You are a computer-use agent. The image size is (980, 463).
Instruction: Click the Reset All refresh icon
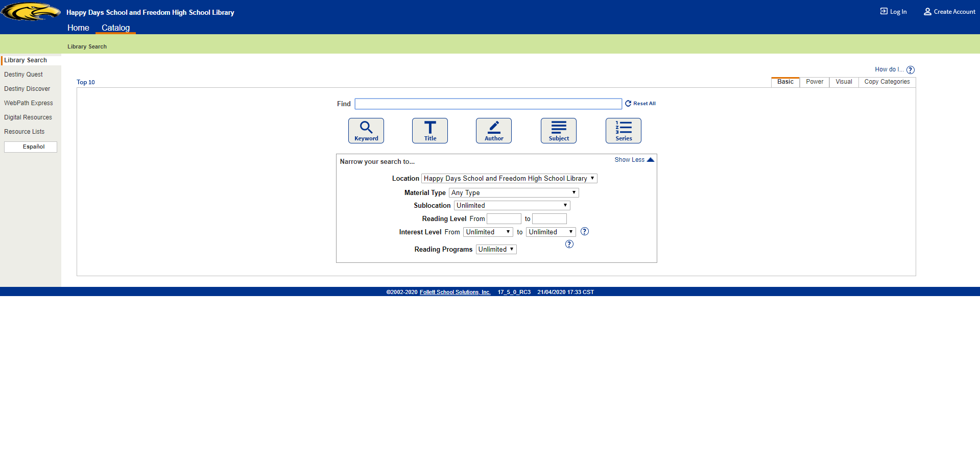click(628, 104)
